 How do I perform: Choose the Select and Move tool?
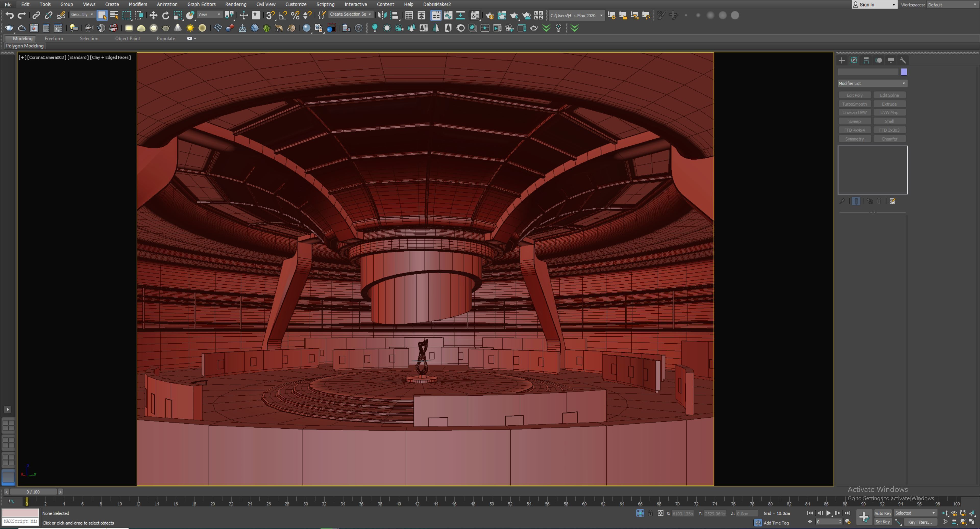pos(153,15)
